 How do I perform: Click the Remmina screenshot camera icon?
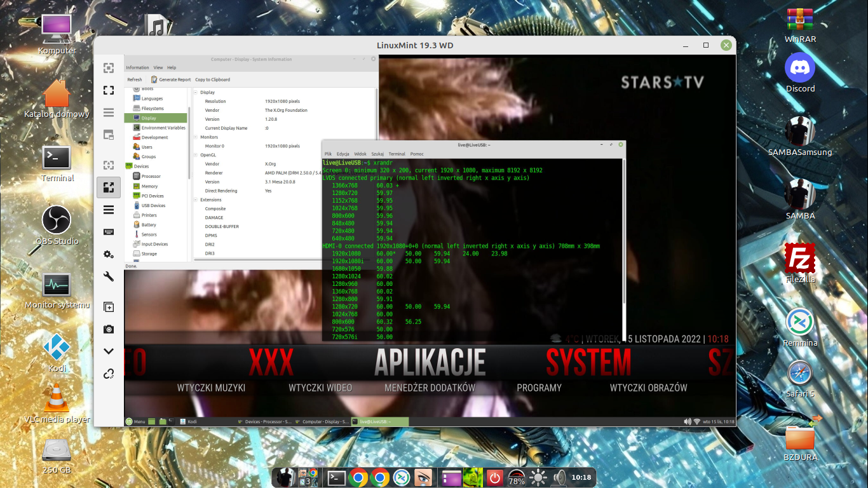pyautogui.click(x=109, y=329)
